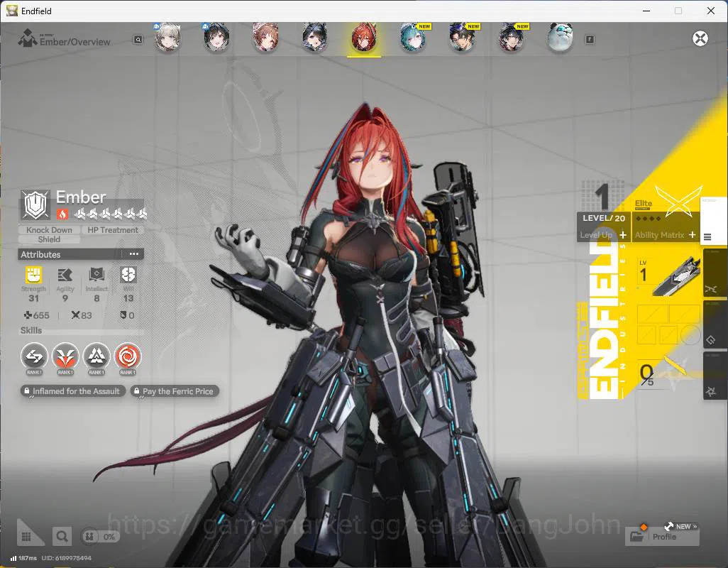Select the teal-haired operator portrait marked NEW
This screenshot has width=728, height=568.
point(412,38)
